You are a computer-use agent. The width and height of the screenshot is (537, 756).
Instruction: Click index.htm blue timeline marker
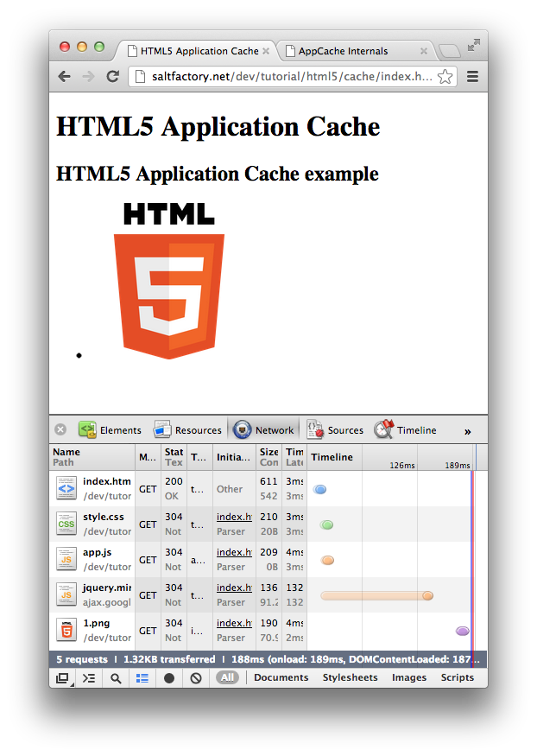pyautogui.click(x=319, y=489)
